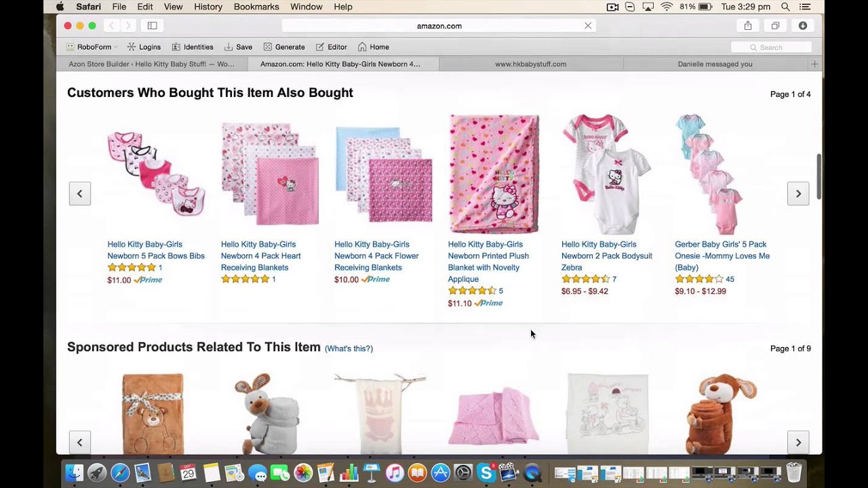Open the File menu

119,7
